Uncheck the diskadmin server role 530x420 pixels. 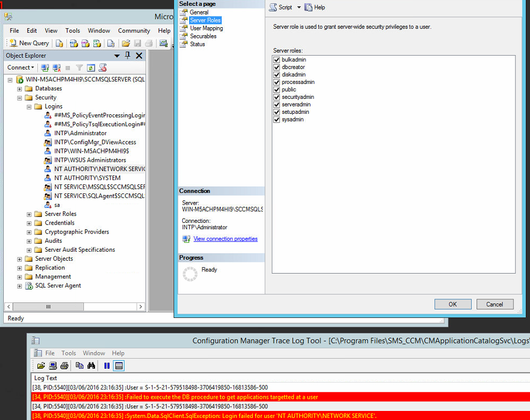point(277,75)
